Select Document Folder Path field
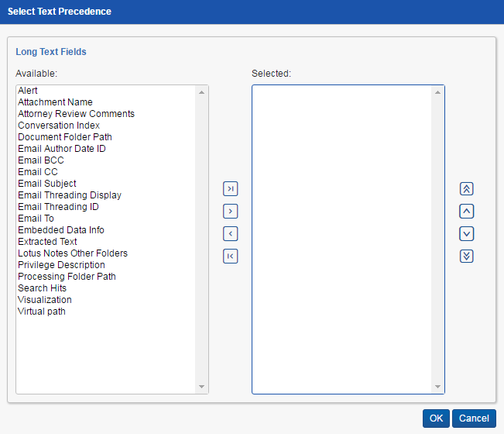The width and height of the screenshot is (504, 434). 106,136
